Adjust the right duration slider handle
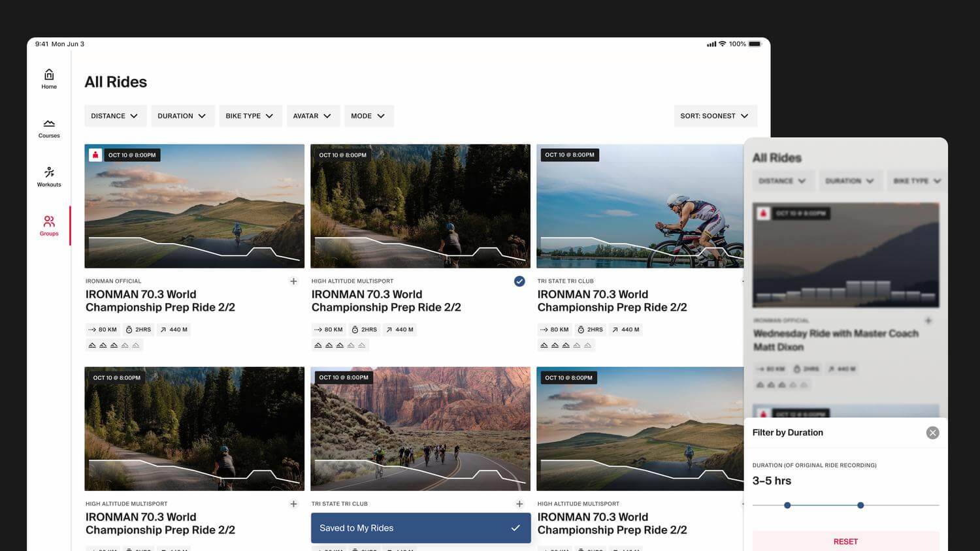This screenshot has width=980, height=551. (860, 505)
